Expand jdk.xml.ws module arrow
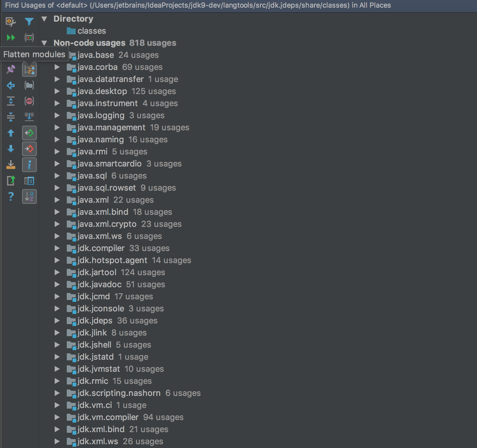Screen dimensions: 477x448 57,441
